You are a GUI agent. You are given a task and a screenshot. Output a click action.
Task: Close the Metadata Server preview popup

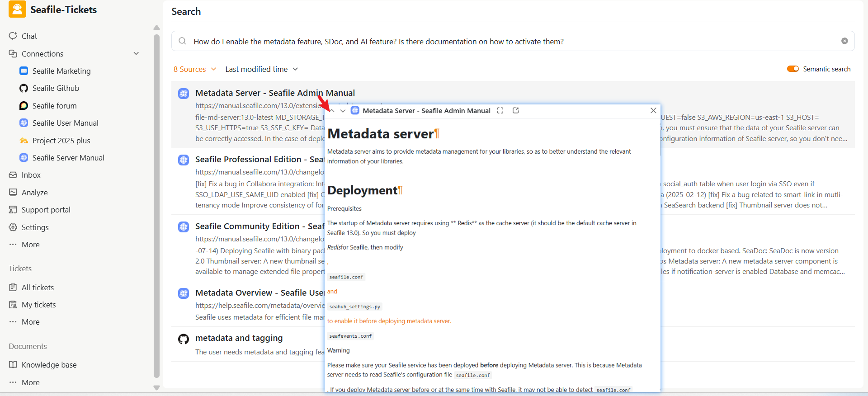point(653,111)
